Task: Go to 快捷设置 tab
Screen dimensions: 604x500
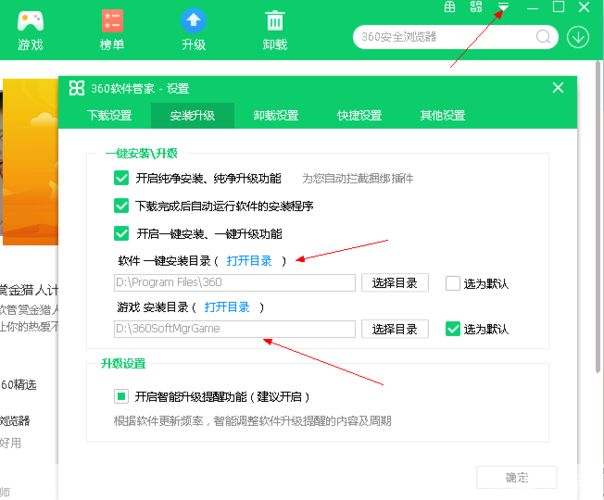Action: point(359,115)
